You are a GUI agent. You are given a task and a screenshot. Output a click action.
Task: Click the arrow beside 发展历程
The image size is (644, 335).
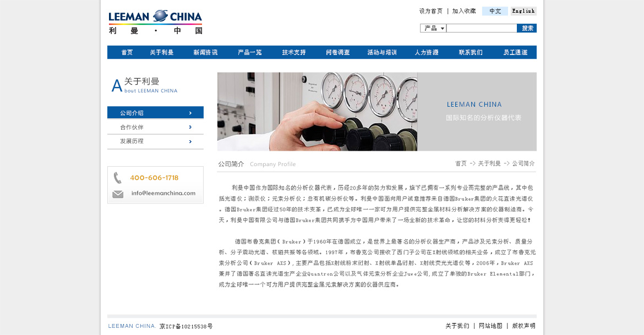(x=190, y=141)
